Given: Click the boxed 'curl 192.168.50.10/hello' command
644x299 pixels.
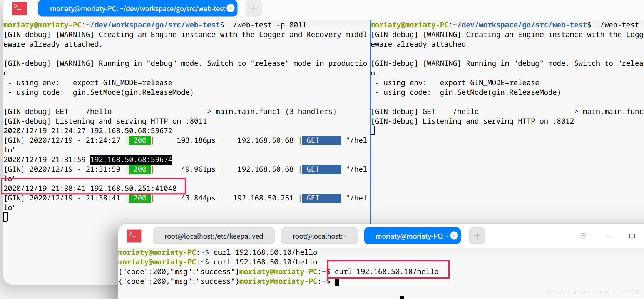Looking at the screenshot, I should coord(386,272).
